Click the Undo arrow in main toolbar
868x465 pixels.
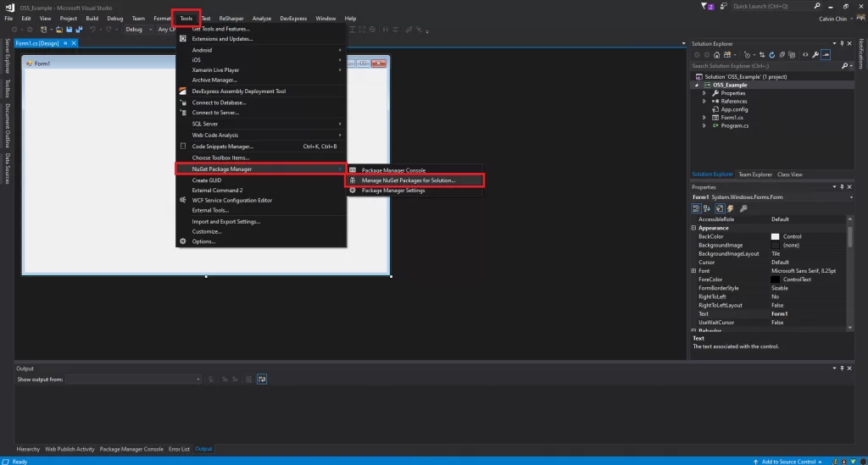click(x=92, y=30)
